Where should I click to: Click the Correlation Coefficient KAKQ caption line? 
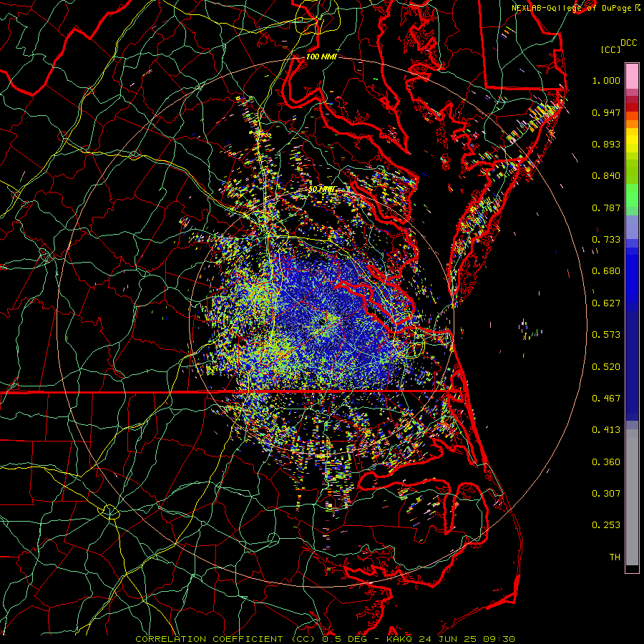point(326,639)
